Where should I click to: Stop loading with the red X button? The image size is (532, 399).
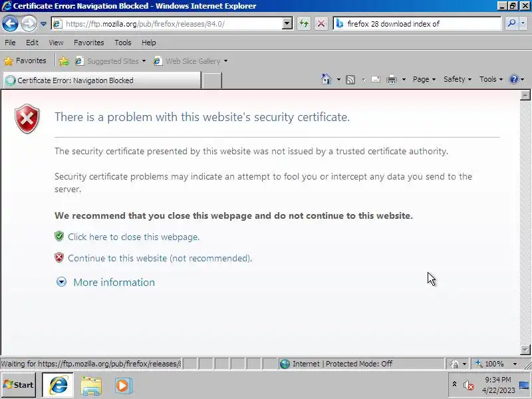(321, 24)
